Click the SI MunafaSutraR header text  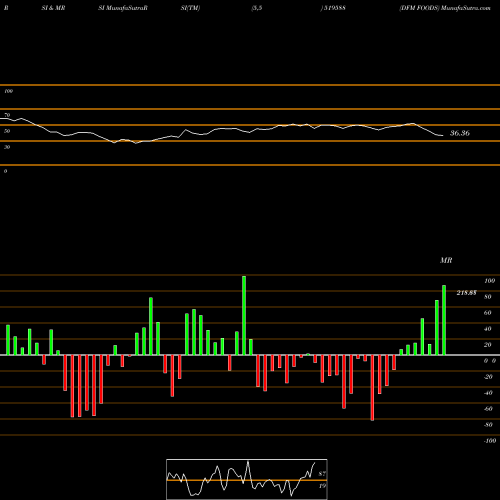point(123,8)
